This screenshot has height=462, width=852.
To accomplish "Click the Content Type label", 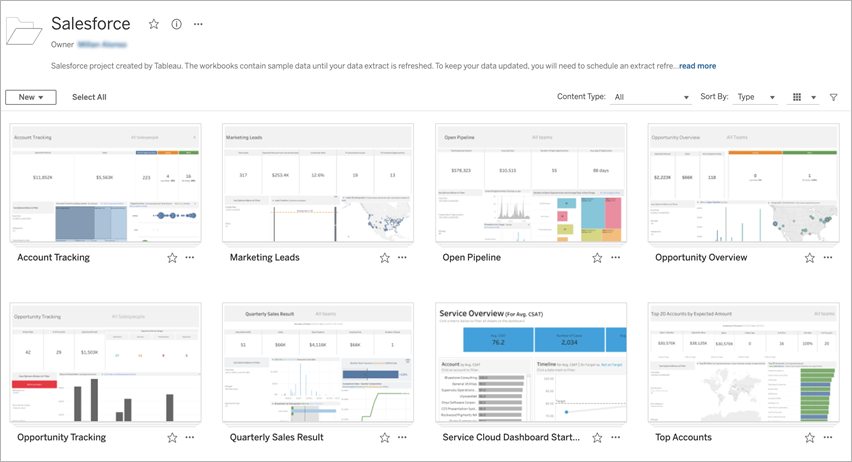I will pos(581,97).
